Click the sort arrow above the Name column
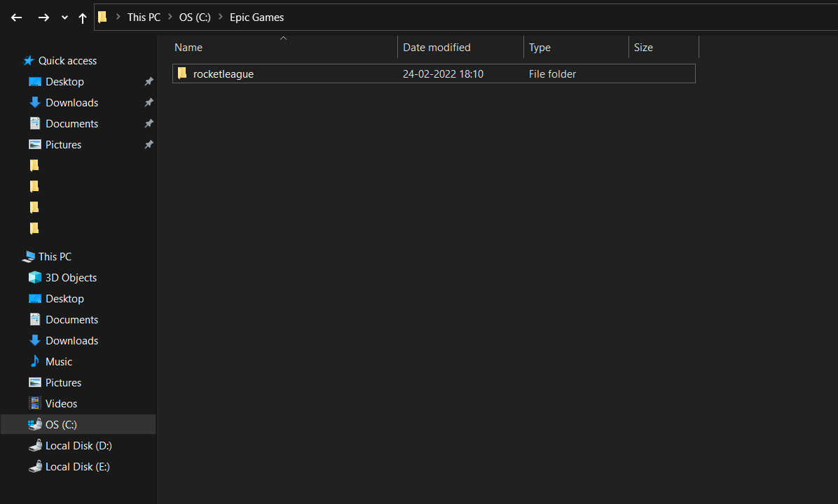Image resolution: width=838 pixels, height=504 pixels. coord(283,38)
